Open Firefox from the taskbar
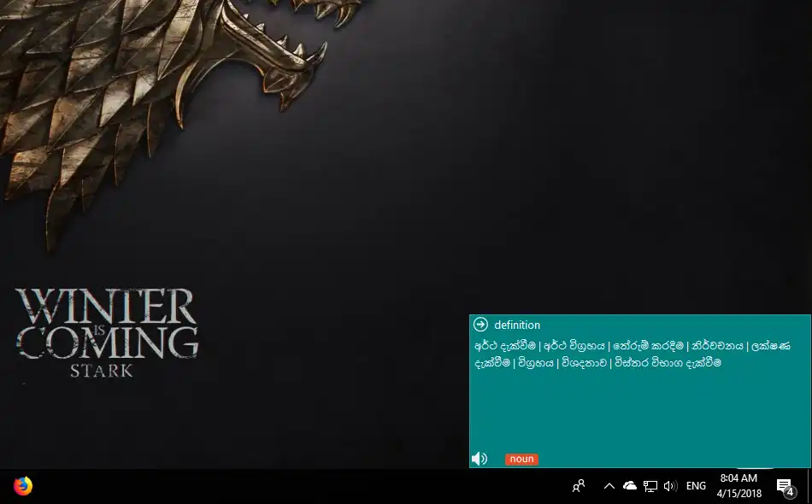Screen dimensions: 812x504 click(x=23, y=486)
